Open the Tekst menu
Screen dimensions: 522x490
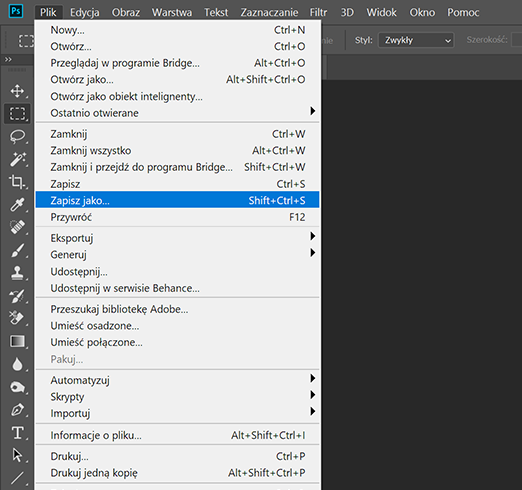216,12
